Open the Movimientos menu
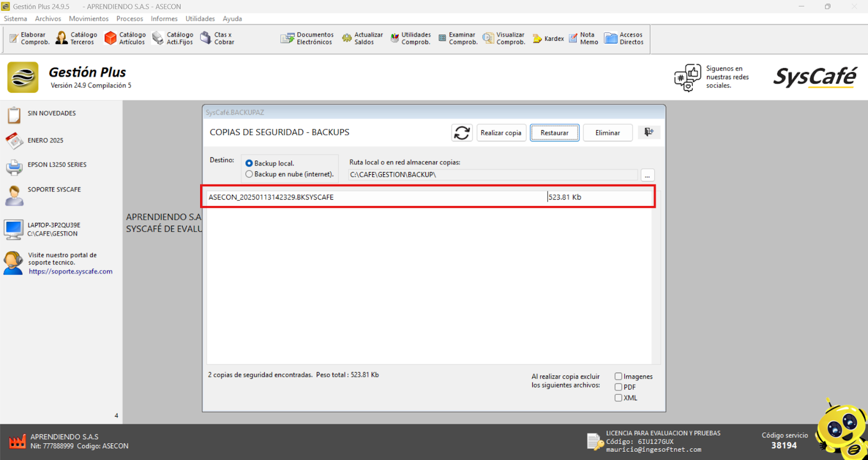Screen dimensions: 868x460 (88, 18)
